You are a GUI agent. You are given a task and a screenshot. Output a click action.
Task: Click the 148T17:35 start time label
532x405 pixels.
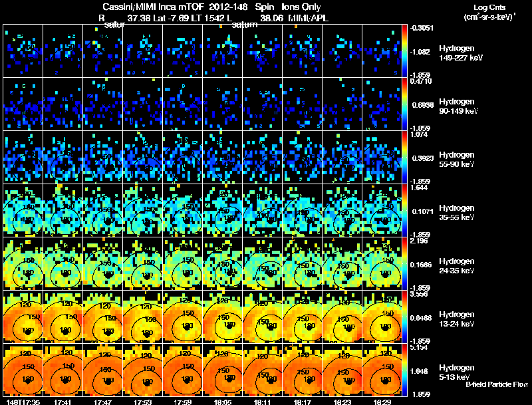[23, 402]
